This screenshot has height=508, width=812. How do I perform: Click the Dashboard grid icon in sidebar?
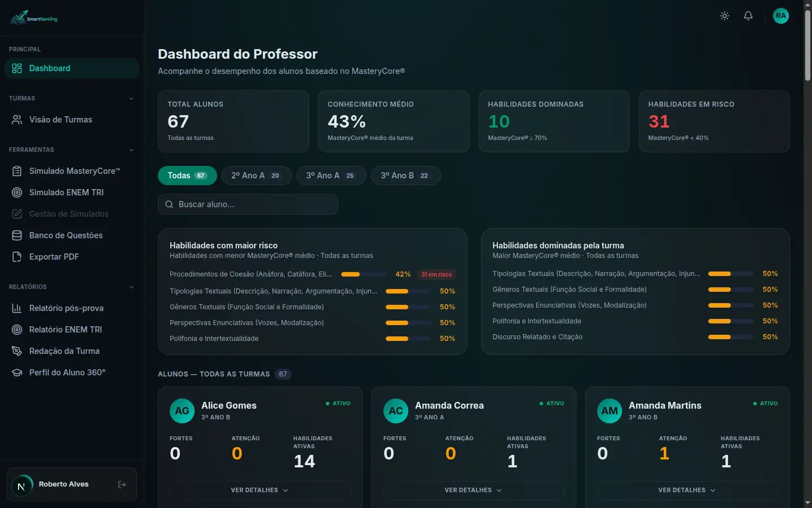[17, 68]
